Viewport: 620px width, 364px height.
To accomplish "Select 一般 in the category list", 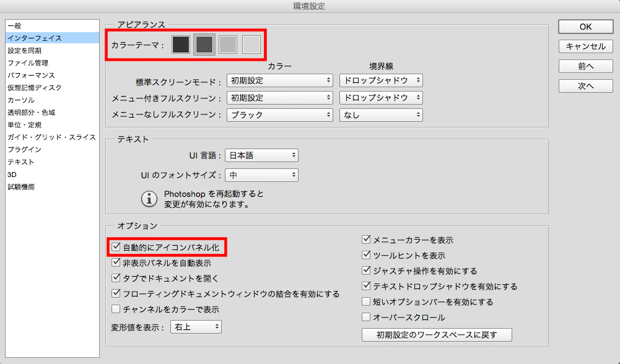I will (52, 25).
